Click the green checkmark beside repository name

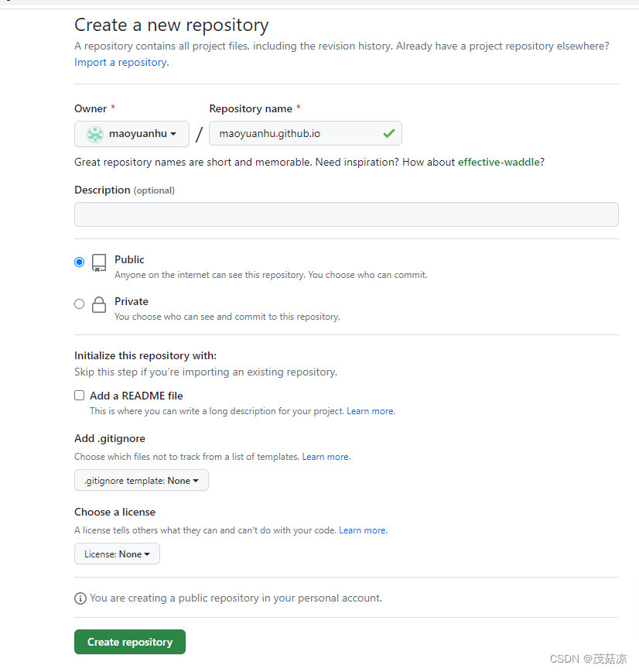(390, 133)
